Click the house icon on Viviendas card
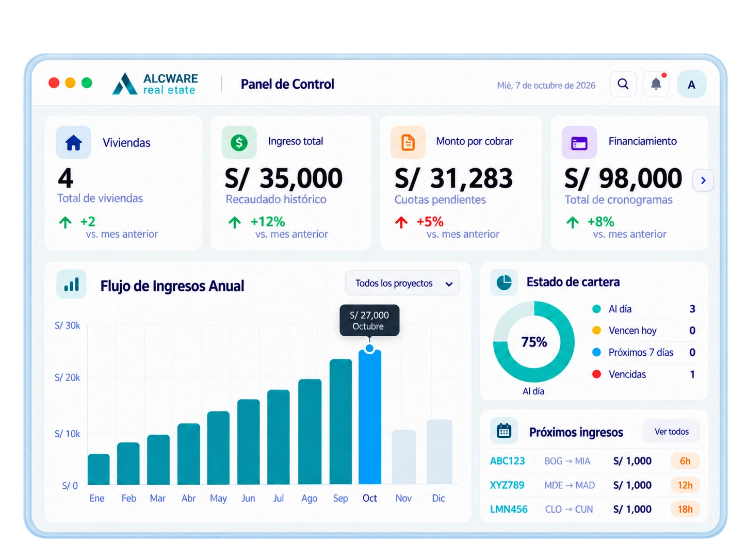 tap(73, 142)
